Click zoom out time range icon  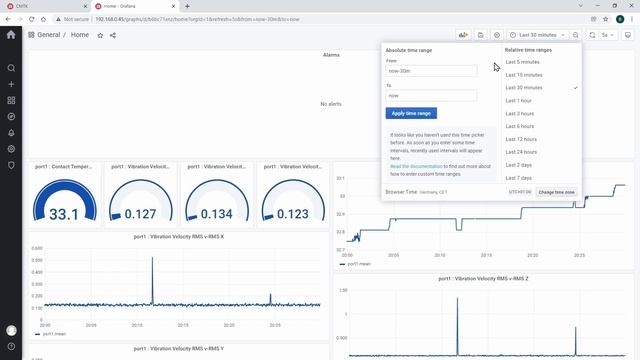576,35
